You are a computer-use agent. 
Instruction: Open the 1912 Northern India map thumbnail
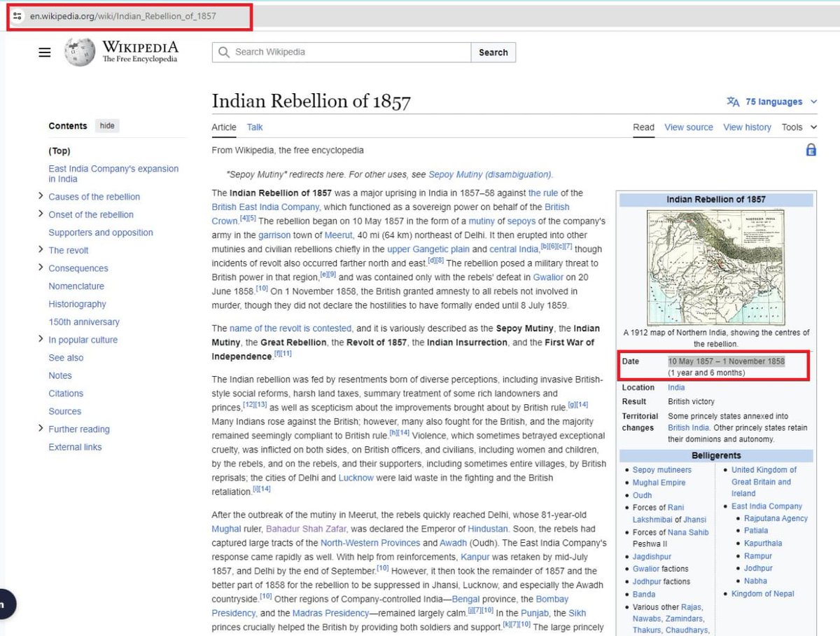click(715, 267)
